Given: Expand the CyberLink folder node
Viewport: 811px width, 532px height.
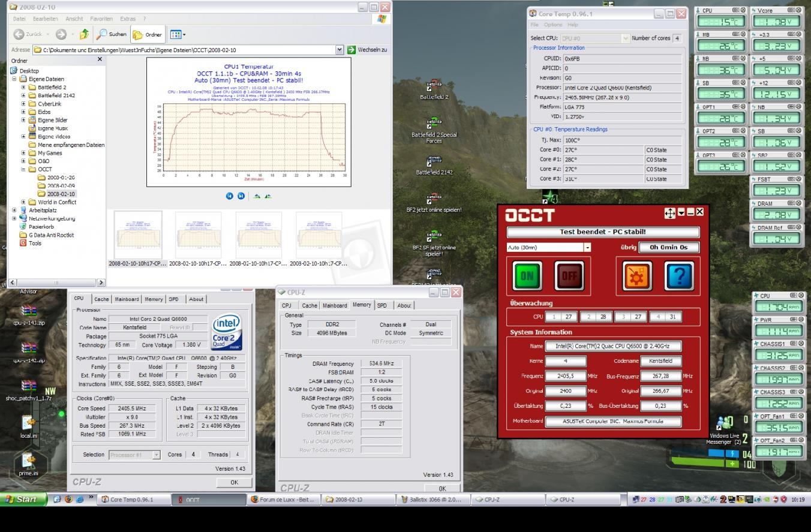Looking at the screenshot, I should pyautogui.click(x=23, y=104).
